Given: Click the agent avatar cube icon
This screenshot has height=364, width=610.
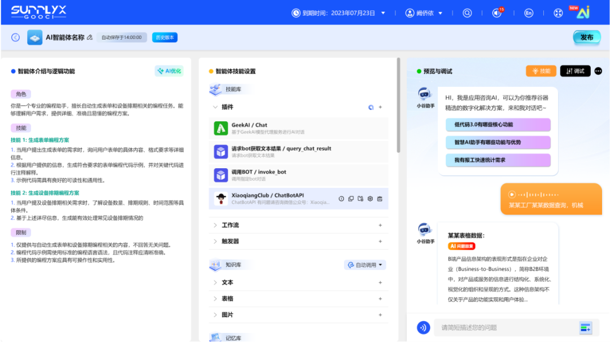Looking at the screenshot, I should click(34, 37).
